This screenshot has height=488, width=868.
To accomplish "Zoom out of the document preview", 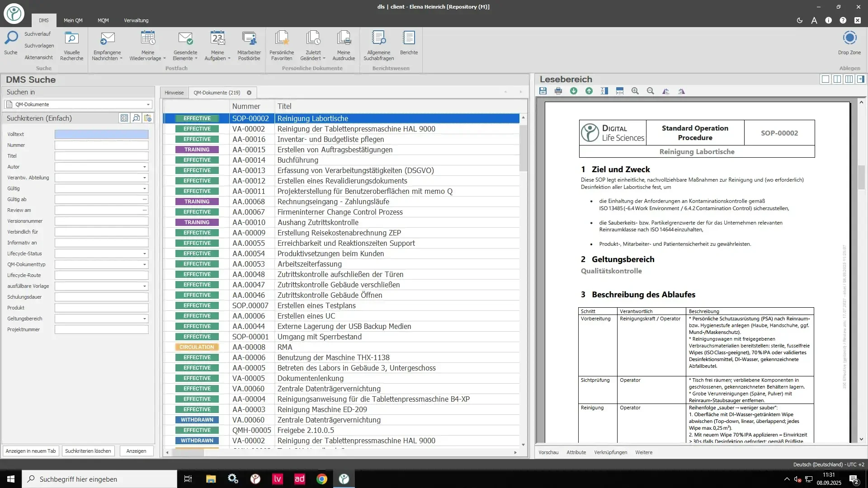I will [x=650, y=91].
